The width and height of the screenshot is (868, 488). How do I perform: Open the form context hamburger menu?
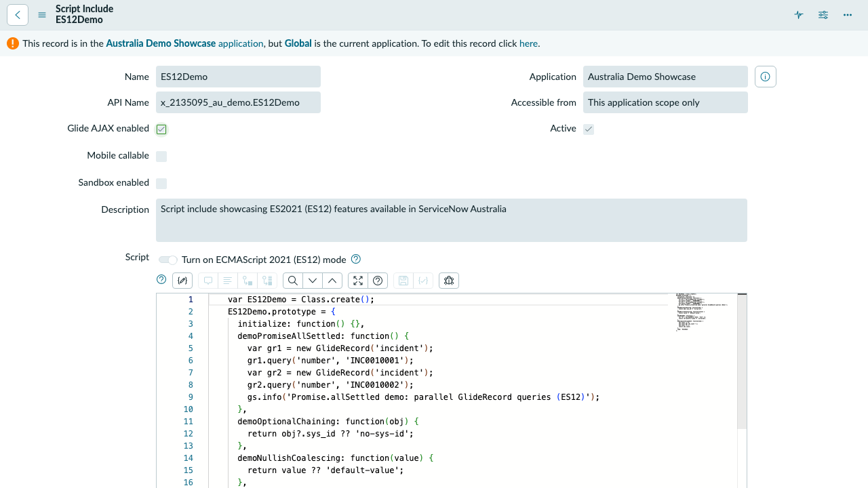42,15
